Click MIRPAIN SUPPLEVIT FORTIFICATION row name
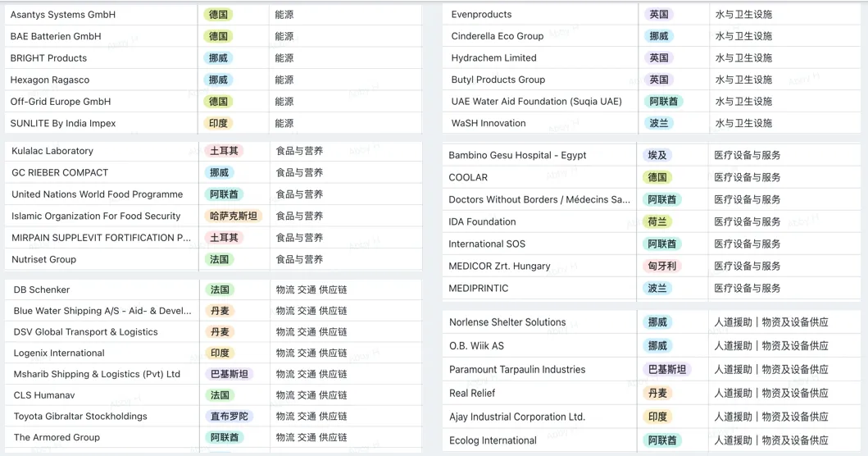Screen dimensions: 868x456 (x=102, y=237)
